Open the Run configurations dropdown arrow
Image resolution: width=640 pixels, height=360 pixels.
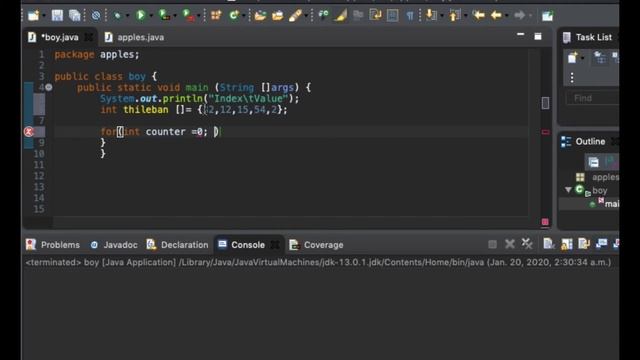click(x=151, y=16)
